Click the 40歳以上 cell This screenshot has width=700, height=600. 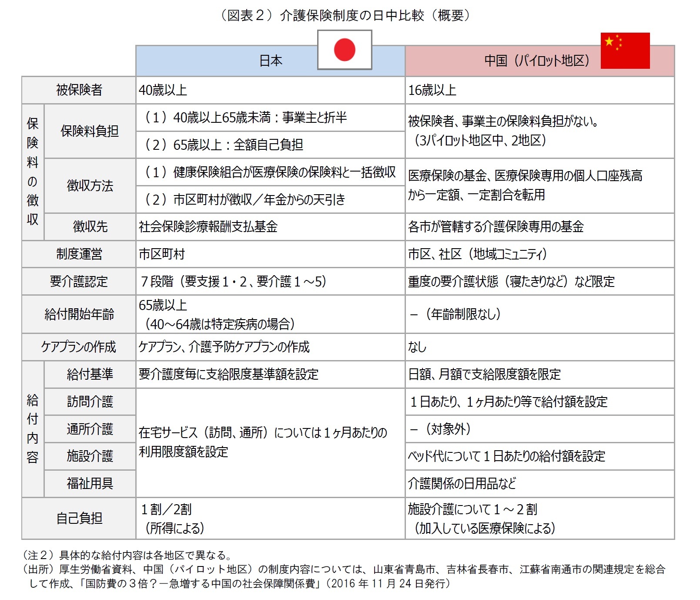(x=271, y=90)
